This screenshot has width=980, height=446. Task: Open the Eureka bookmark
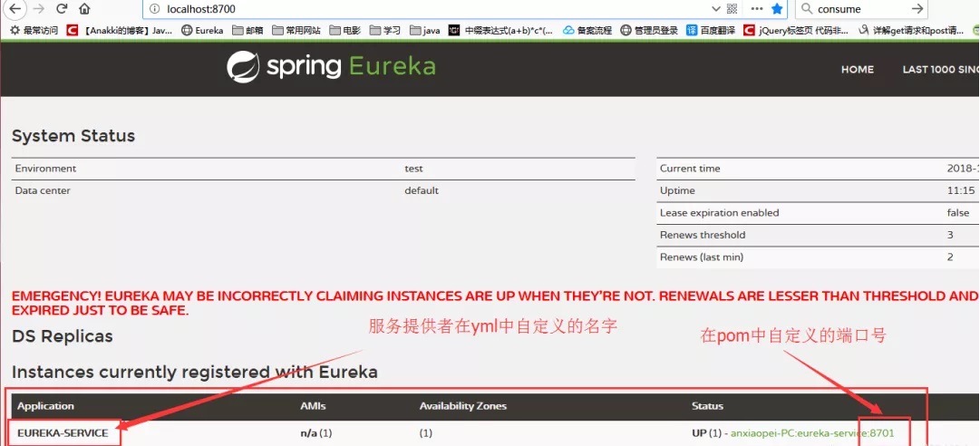(202, 30)
